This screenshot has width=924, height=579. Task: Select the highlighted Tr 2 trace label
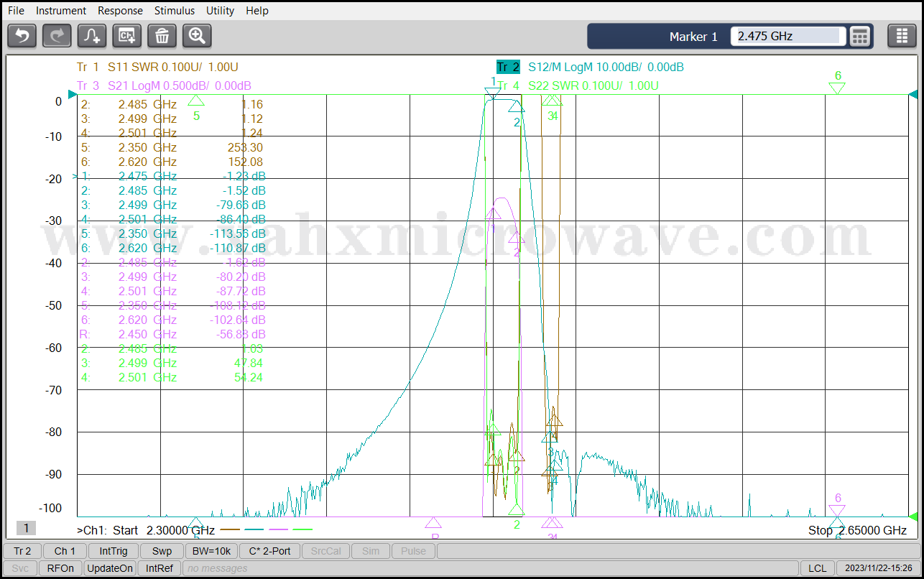[508, 67]
